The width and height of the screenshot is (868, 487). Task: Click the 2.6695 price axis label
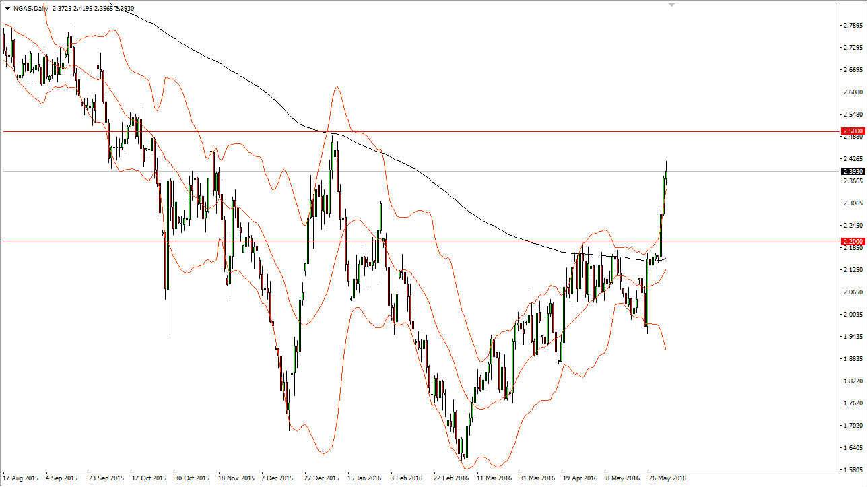point(853,70)
